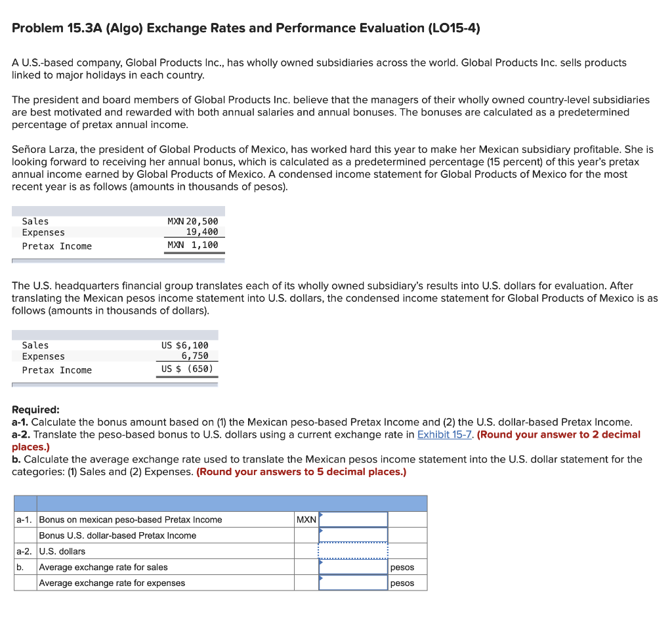Click the blue marker beside the sales rate field

click(320, 563)
